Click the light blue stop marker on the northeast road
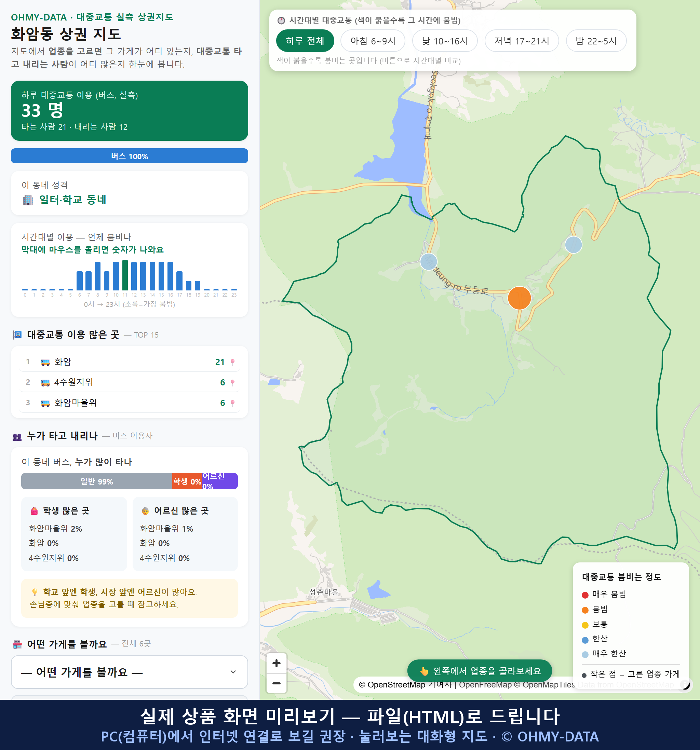The height and width of the screenshot is (750, 700). 573,245
